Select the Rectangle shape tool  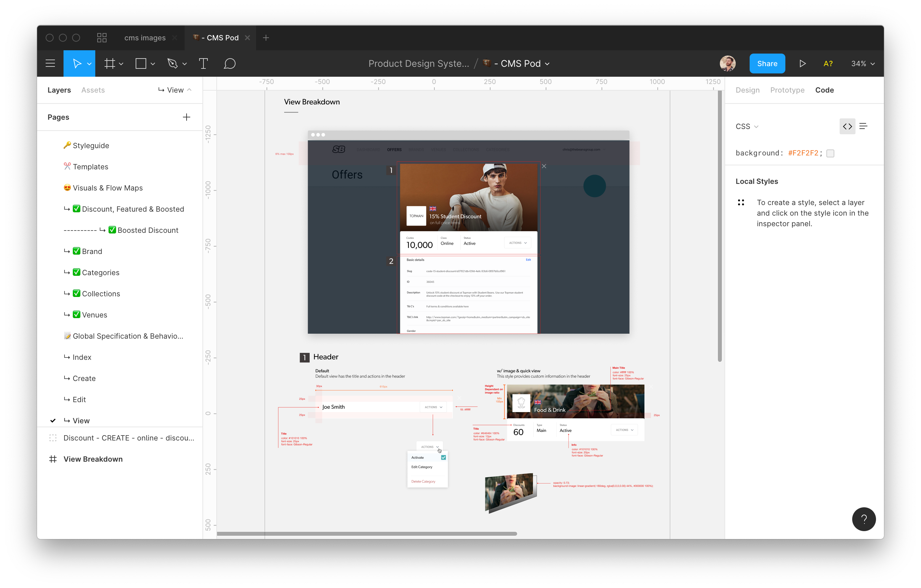(x=141, y=63)
